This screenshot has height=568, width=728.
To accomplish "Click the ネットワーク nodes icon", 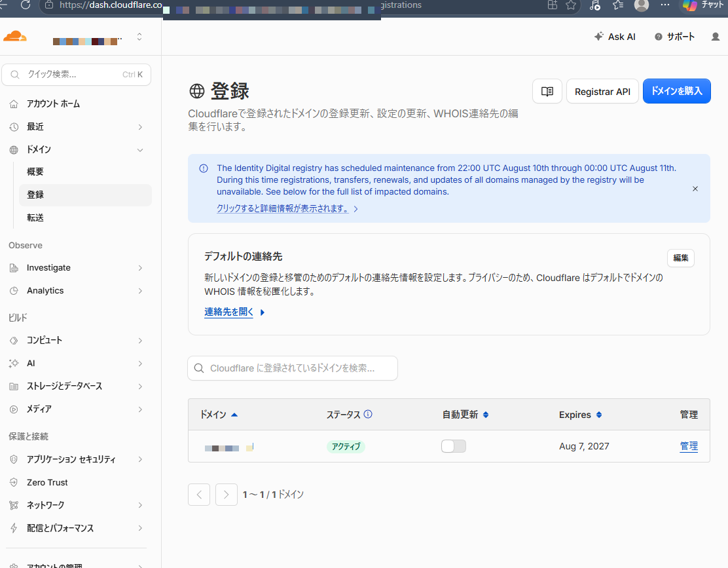I will (x=14, y=505).
